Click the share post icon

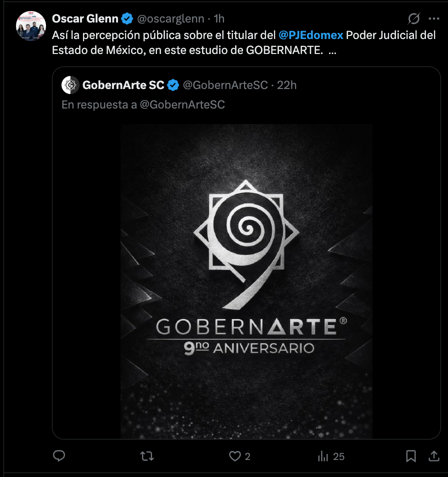pyautogui.click(x=433, y=456)
